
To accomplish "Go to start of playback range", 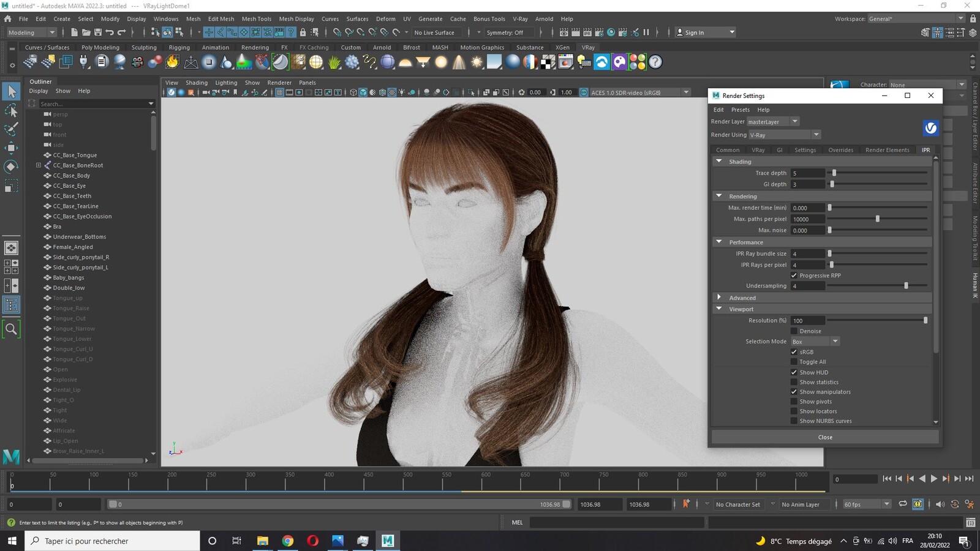I will tap(887, 479).
